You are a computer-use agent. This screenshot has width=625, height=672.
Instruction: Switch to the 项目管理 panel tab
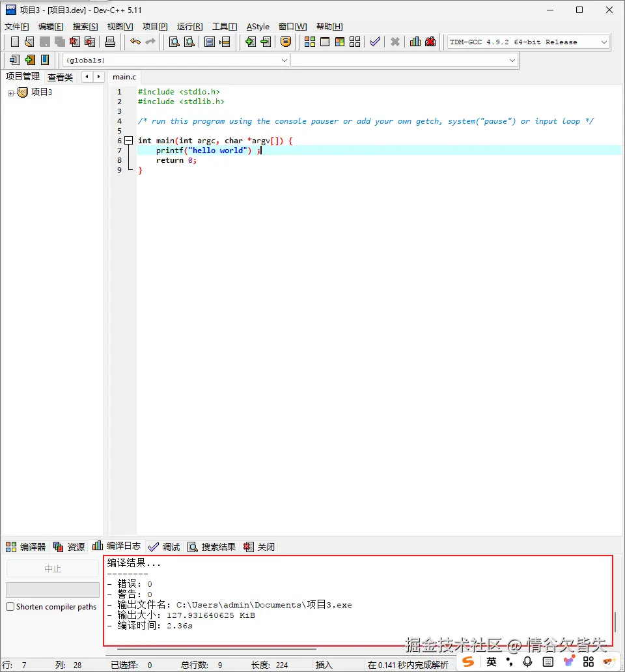[23, 76]
